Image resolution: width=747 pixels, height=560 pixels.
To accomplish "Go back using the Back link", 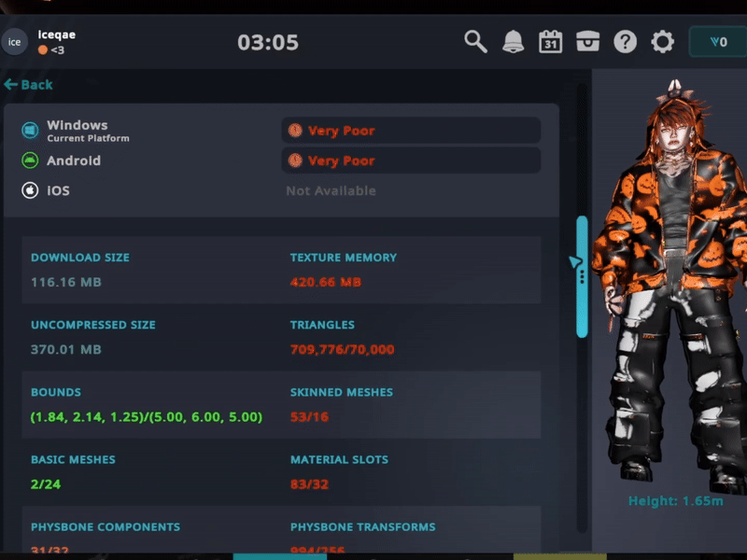I will [29, 85].
